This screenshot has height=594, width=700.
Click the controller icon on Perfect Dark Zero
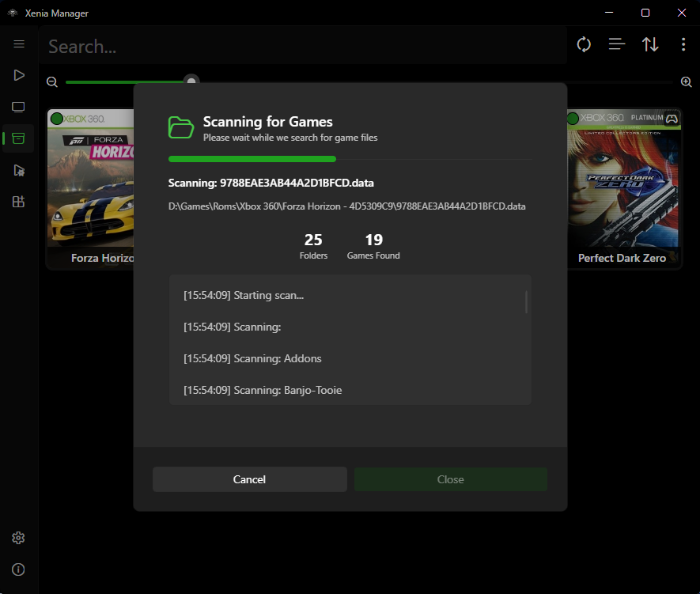click(672, 119)
